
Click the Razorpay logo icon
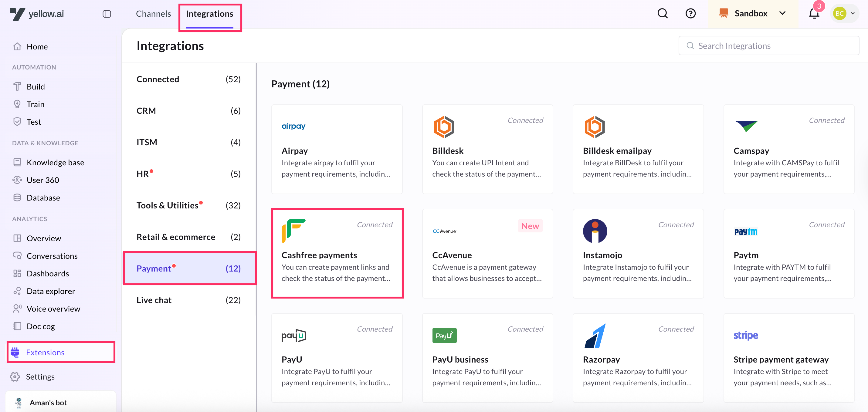(x=595, y=336)
